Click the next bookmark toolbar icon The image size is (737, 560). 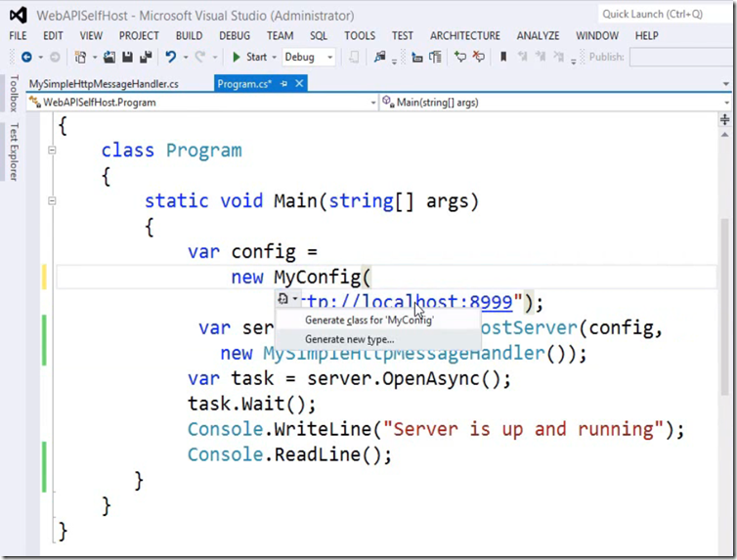pyautogui.click(x=541, y=58)
